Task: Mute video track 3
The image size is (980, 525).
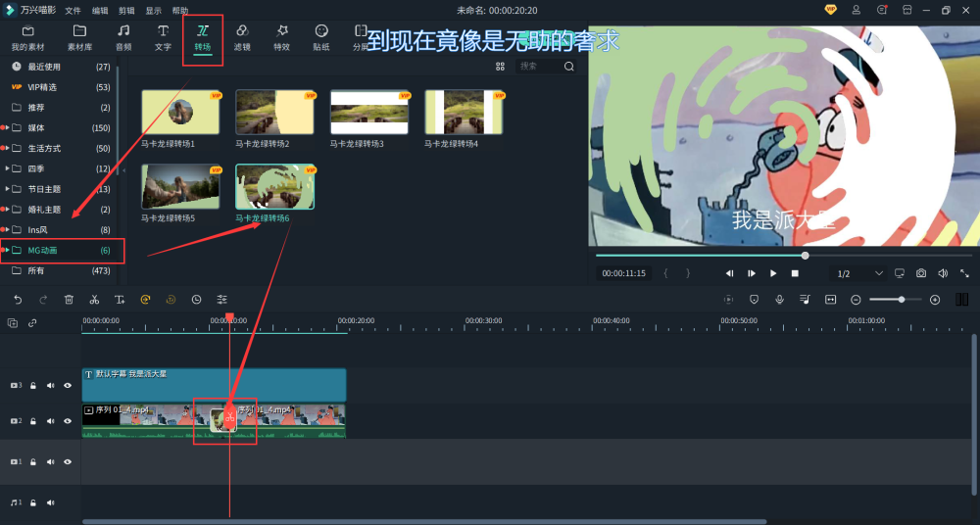Action: pos(51,386)
